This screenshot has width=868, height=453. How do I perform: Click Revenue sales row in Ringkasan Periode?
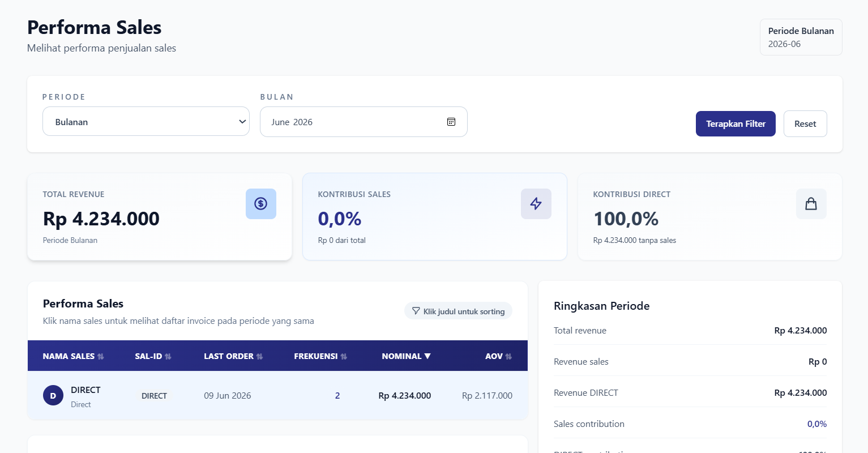(690, 361)
